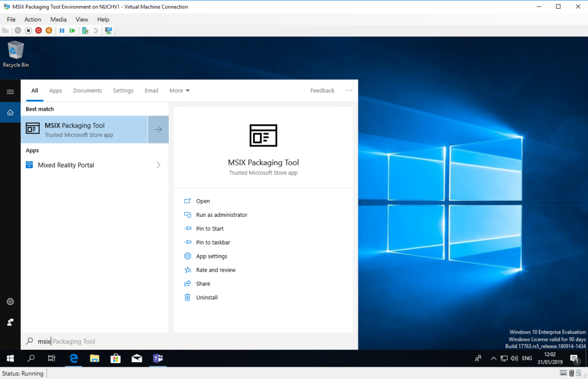Click the ENG language indicator
This screenshot has height=379, width=588.
point(527,358)
